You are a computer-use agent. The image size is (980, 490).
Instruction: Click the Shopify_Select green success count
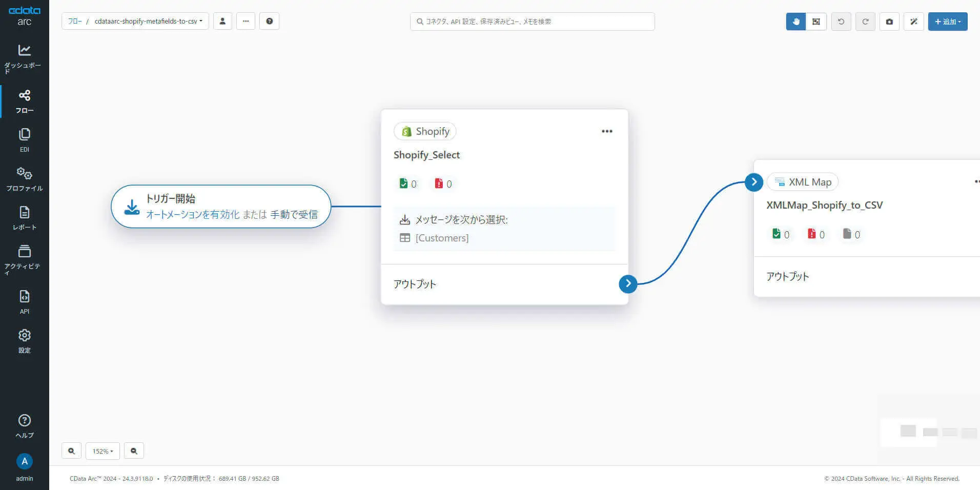[408, 183]
